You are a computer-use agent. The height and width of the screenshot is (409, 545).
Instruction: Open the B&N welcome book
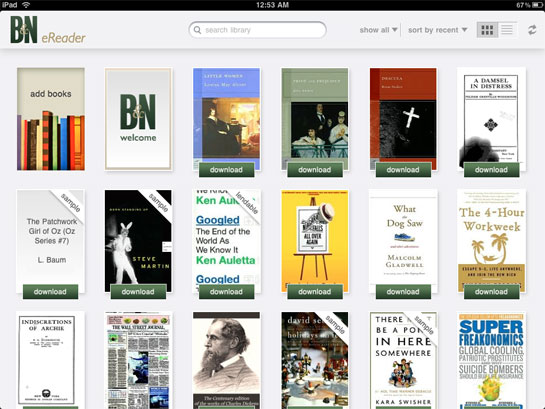point(138,119)
